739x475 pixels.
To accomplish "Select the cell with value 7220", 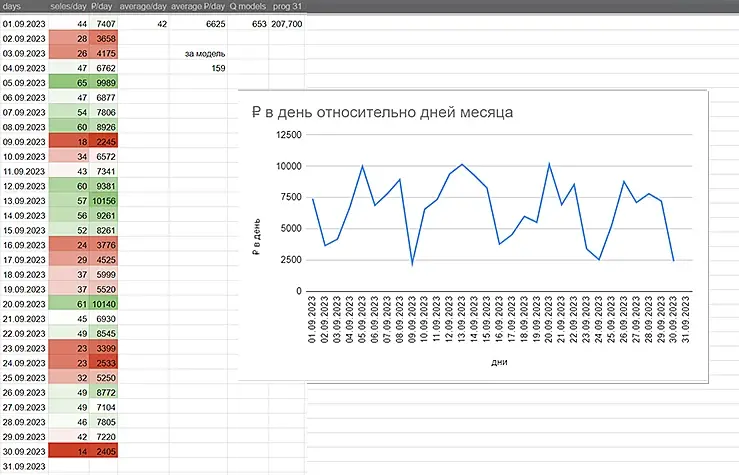I will tap(104, 437).
